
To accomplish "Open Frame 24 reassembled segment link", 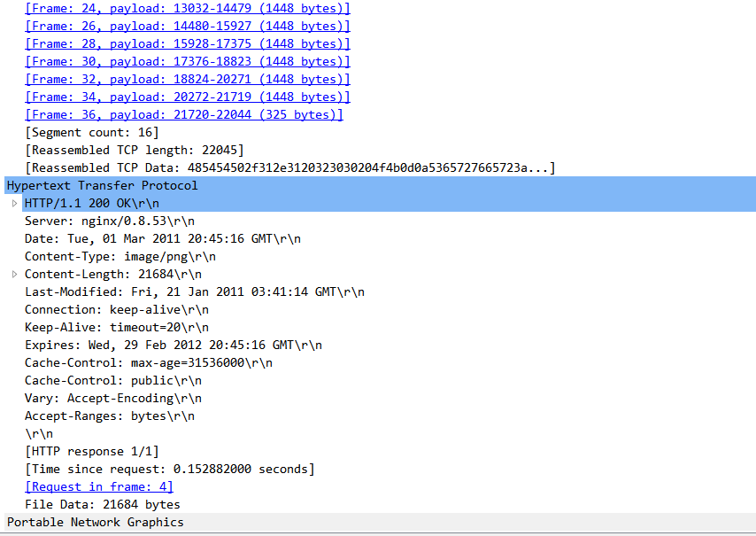I will click(188, 8).
